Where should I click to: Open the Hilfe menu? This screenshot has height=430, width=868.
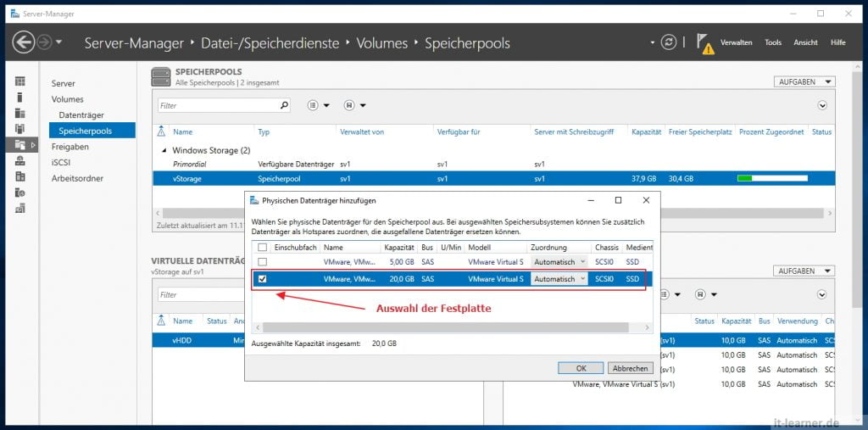click(837, 42)
